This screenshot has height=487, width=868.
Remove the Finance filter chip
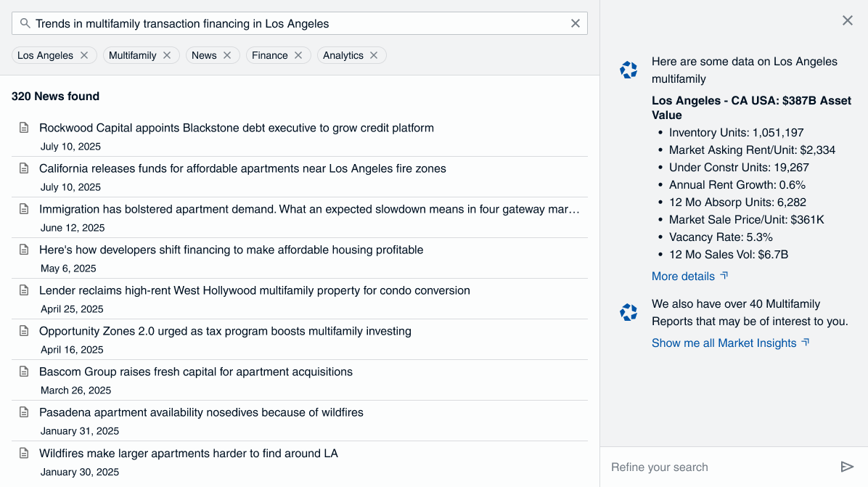pos(298,55)
